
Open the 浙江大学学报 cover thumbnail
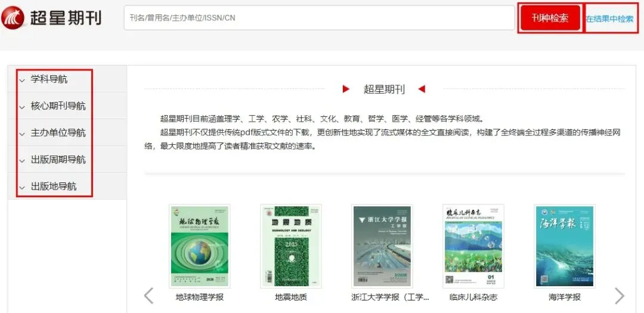(382, 246)
